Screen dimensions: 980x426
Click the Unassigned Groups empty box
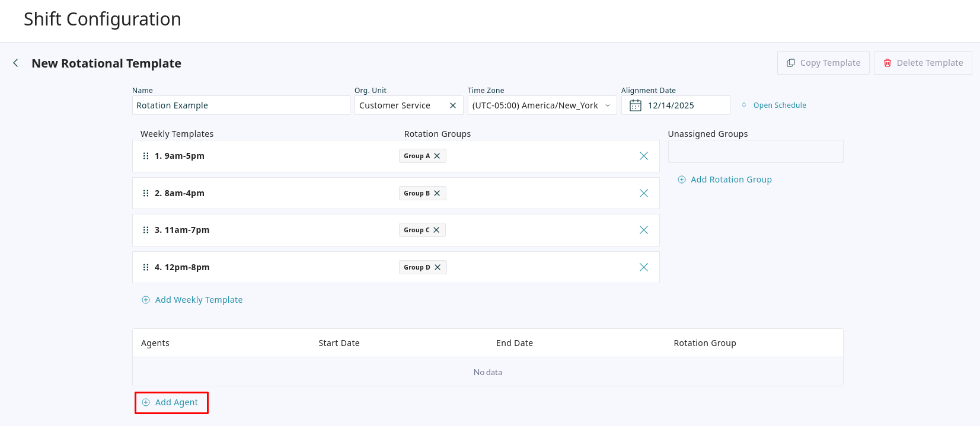pos(755,152)
